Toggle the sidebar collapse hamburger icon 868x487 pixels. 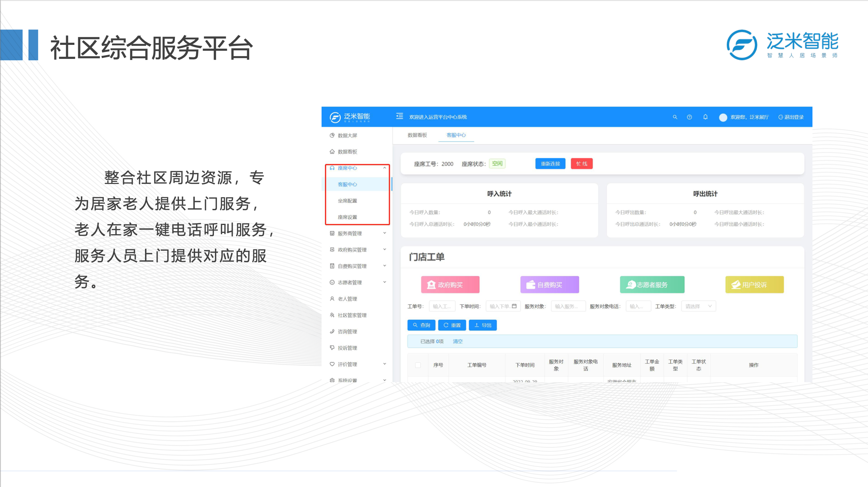pos(399,116)
